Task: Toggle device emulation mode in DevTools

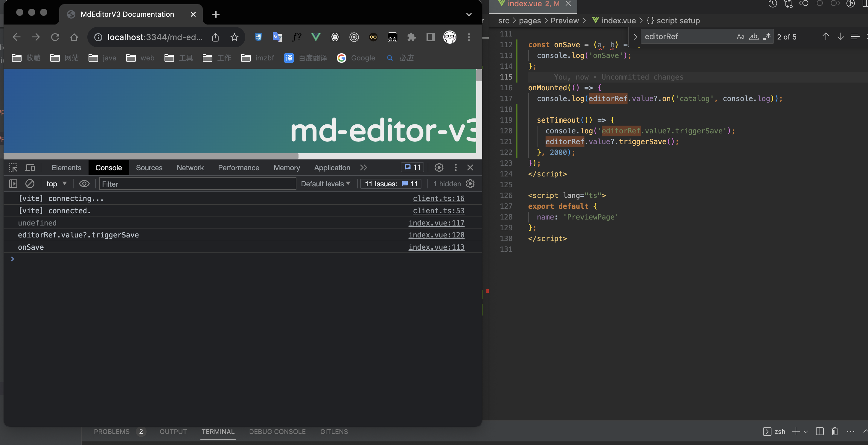Action: point(30,167)
